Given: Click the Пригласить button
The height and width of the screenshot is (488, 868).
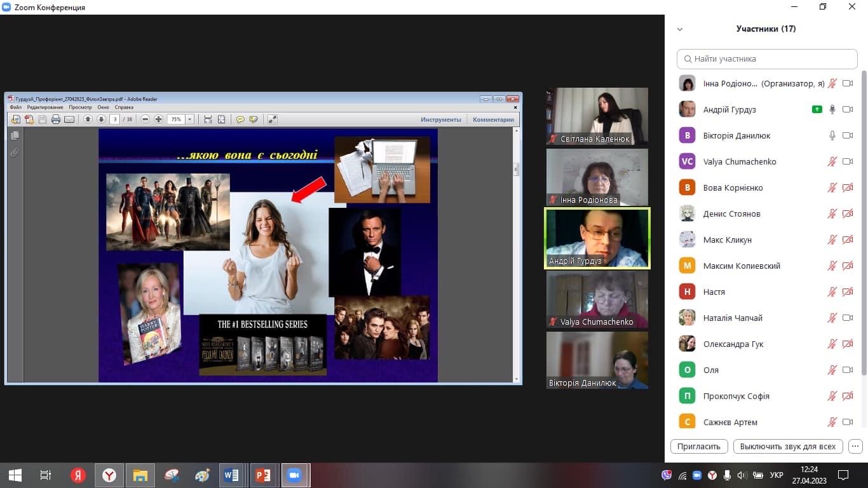Looking at the screenshot, I should point(699,446).
